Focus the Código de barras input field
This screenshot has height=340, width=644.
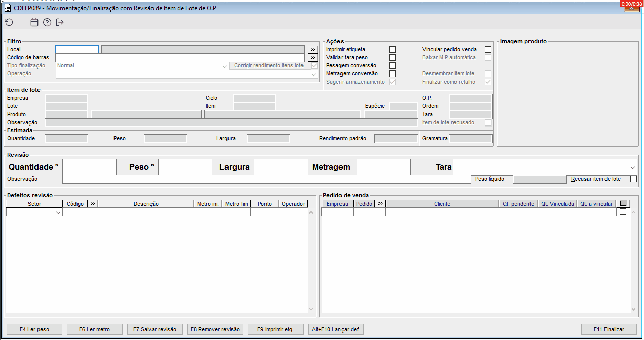(x=179, y=58)
